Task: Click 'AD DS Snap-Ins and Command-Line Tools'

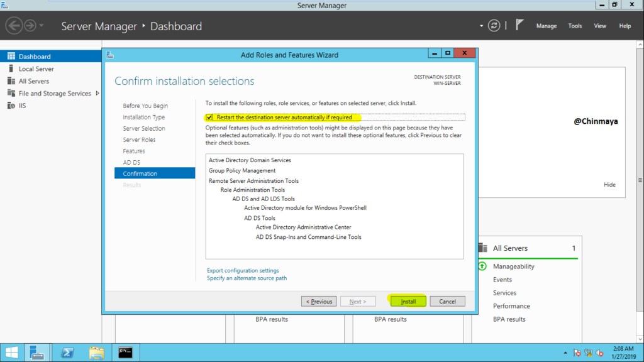Action: (308, 237)
